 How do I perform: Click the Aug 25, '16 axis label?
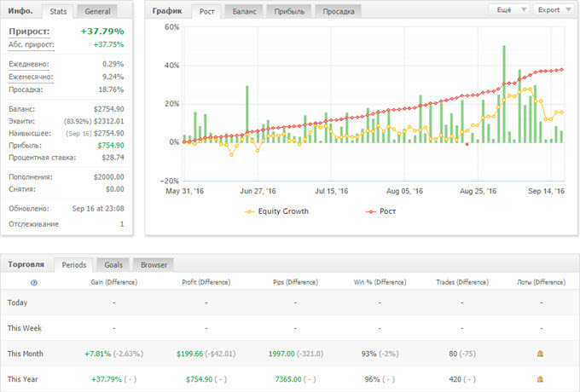click(x=478, y=191)
